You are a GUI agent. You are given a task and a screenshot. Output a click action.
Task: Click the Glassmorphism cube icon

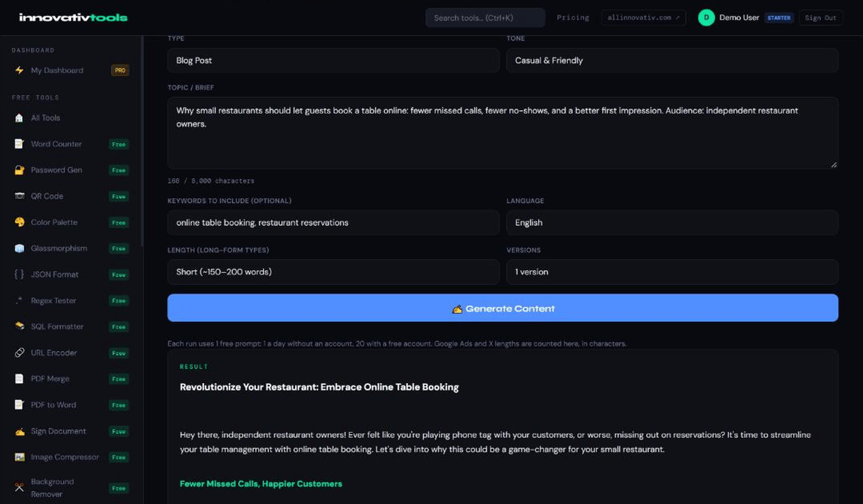19,248
